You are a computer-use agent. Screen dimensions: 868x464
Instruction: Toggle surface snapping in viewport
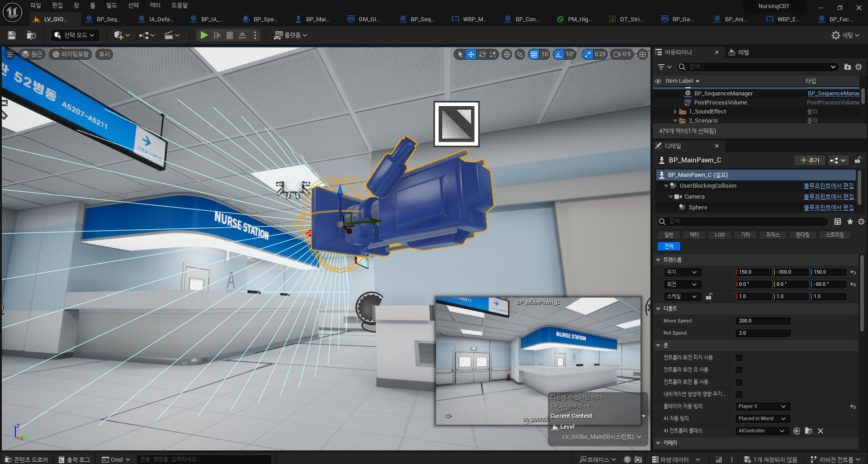click(520, 54)
